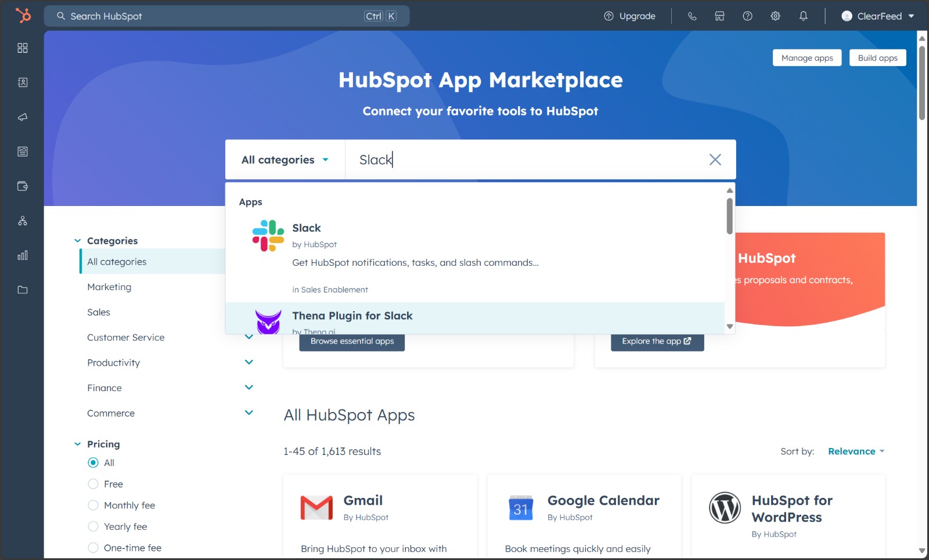Click the Gmail logo icon
Image resolution: width=929 pixels, height=560 pixels.
pos(316,508)
